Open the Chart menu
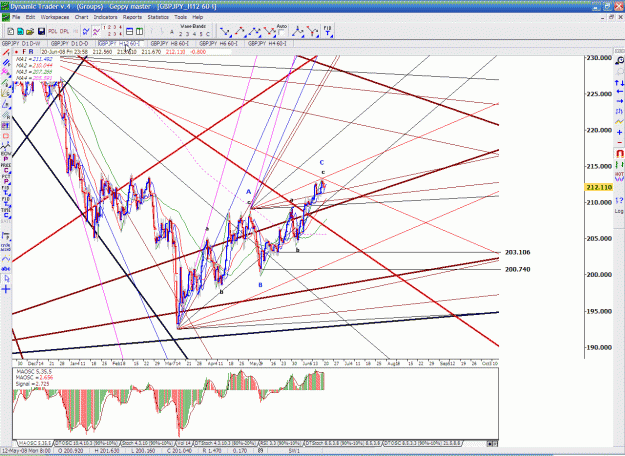625x456 pixels. [x=81, y=17]
